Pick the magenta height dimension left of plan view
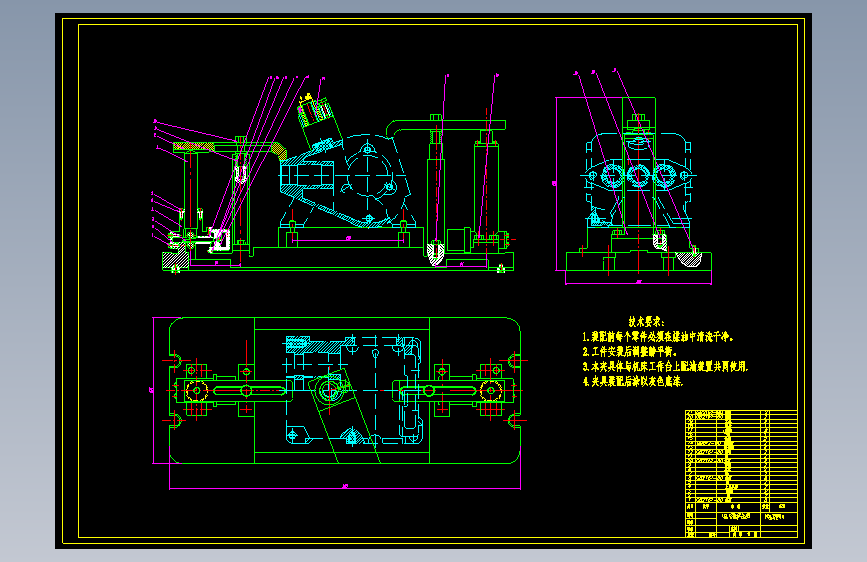 pyautogui.click(x=153, y=390)
